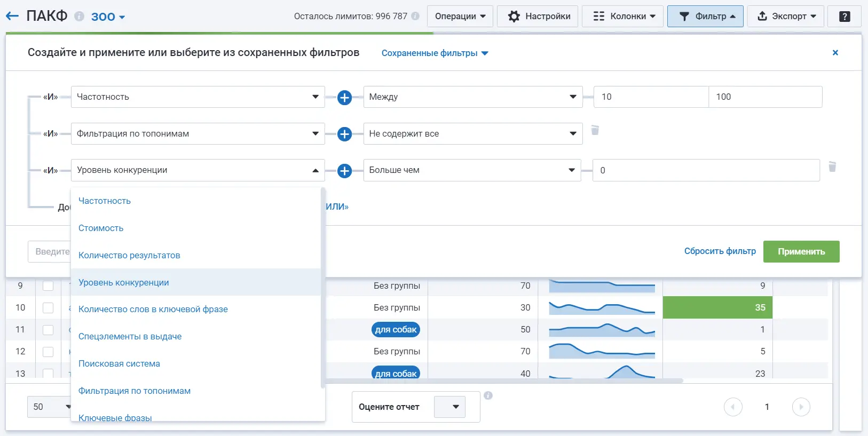Open the Между condition select
This screenshot has width=868, height=436.
pos(473,97)
